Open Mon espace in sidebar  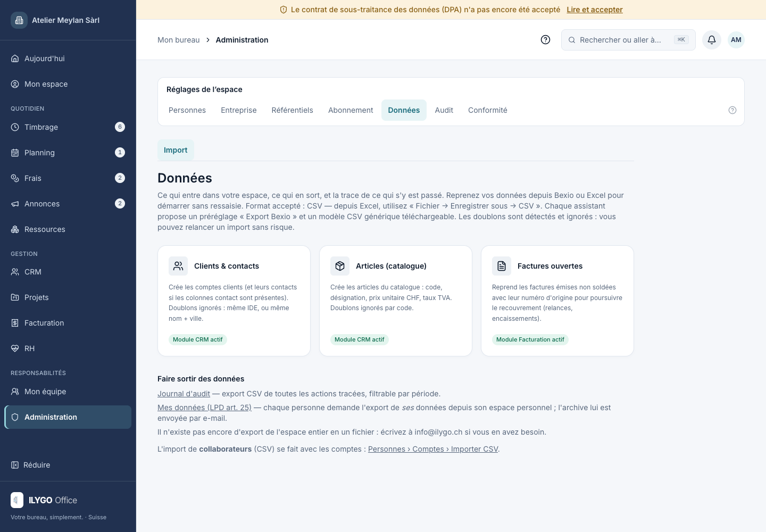click(68, 84)
